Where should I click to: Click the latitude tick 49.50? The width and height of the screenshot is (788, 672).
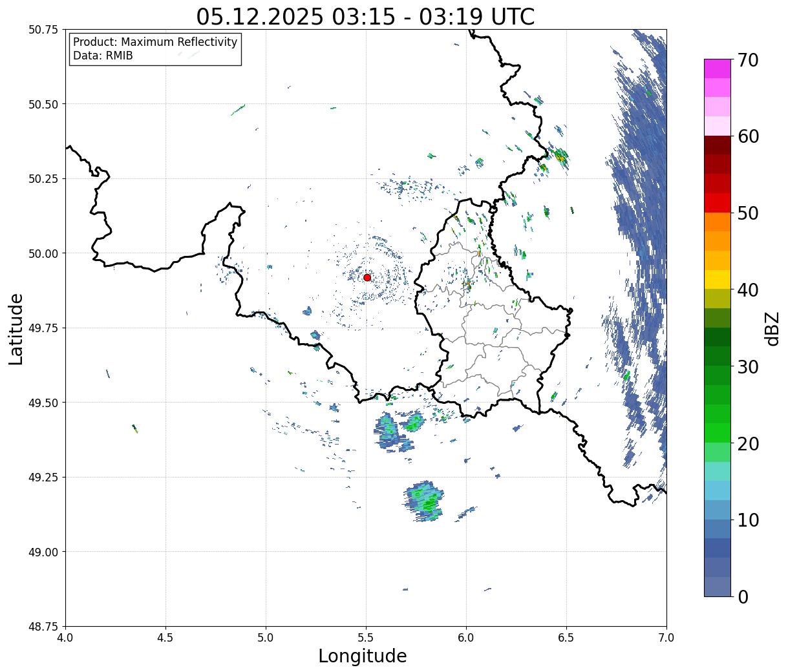pos(43,403)
